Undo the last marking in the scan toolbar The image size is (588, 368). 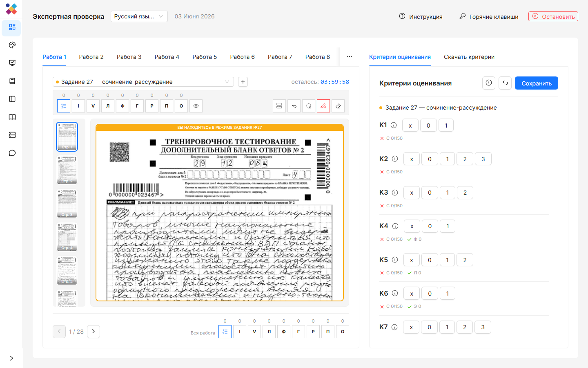294,106
